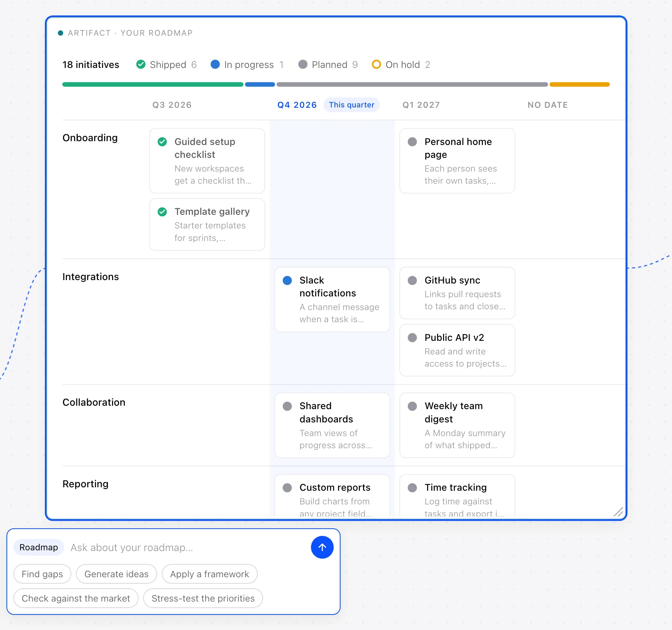Click the Planned gray dot in legend

[x=303, y=65]
